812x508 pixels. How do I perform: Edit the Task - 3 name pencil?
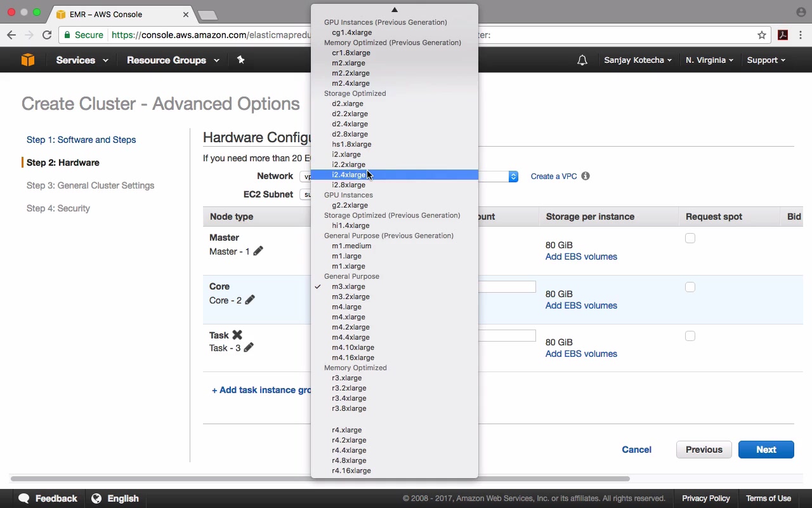[x=249, y=347]
